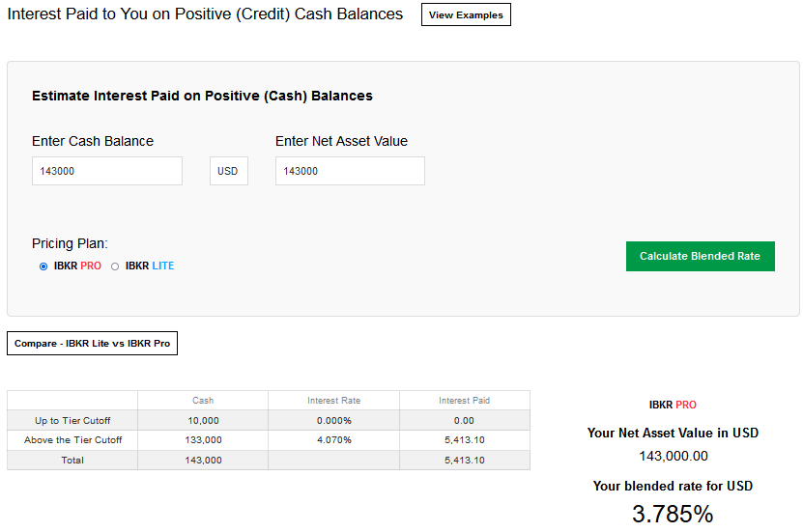Click the 143,000.00 net asset value figure
The image size is (803, 532).
674,456
